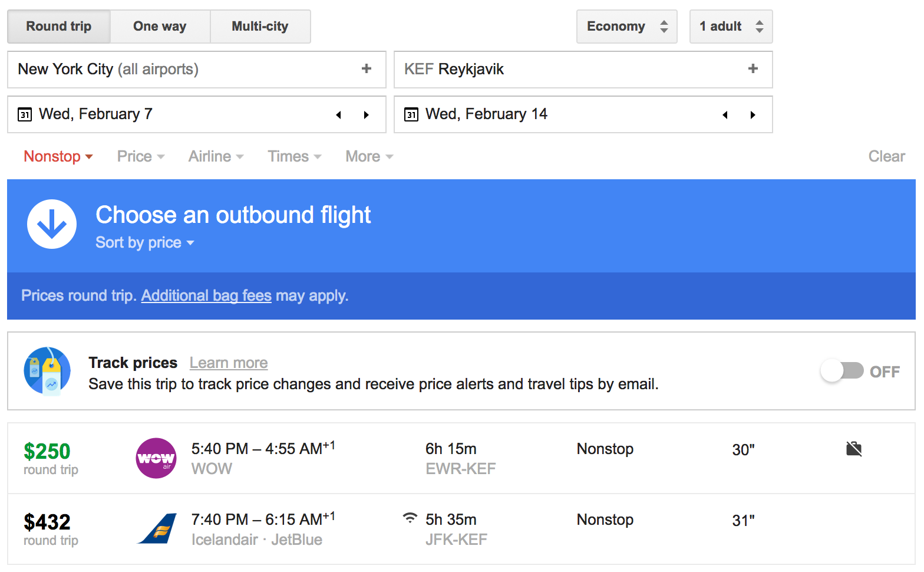The image size is (924, 572).
Task: Click the blue down-arrow outbound circle icon
Action: (52, 224)
